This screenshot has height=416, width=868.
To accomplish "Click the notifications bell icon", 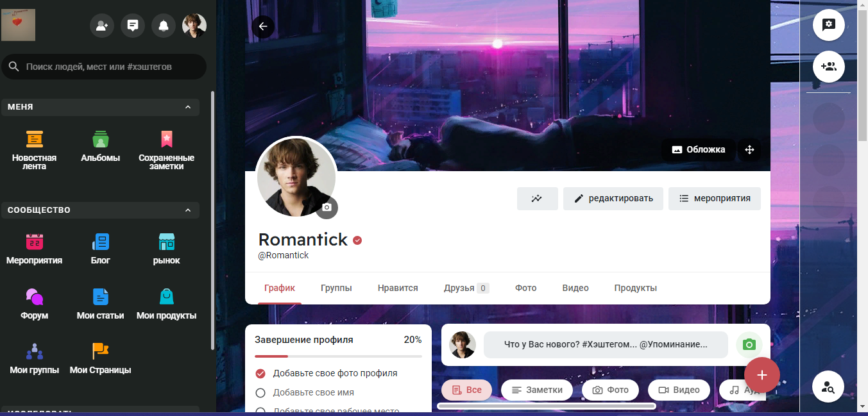I will [x=164, y=26].
